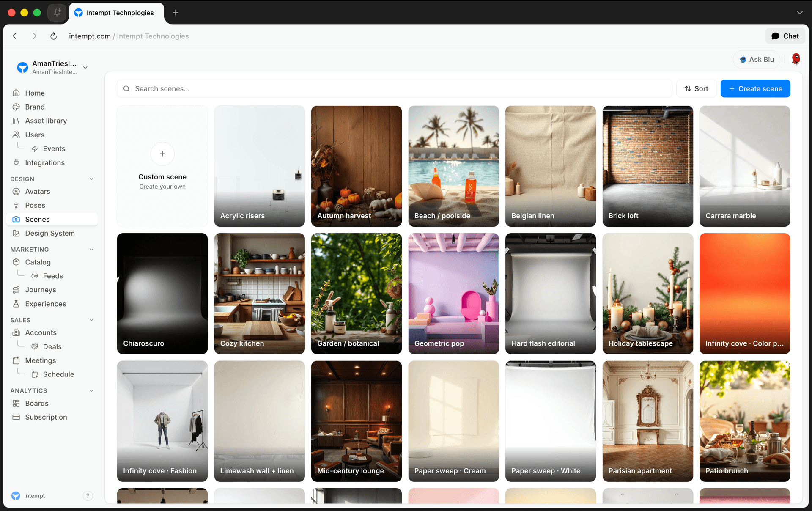
Task: Click the Home icon in the sidebar
Action: pyautogui.click(x=16, y=93)
